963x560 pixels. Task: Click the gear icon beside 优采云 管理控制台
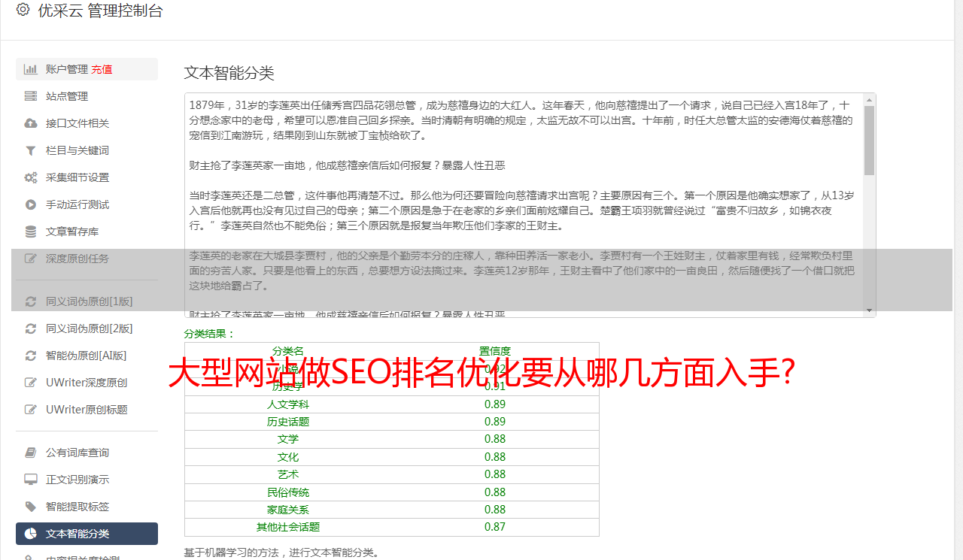pyautogui.click(x=23, y=10)
